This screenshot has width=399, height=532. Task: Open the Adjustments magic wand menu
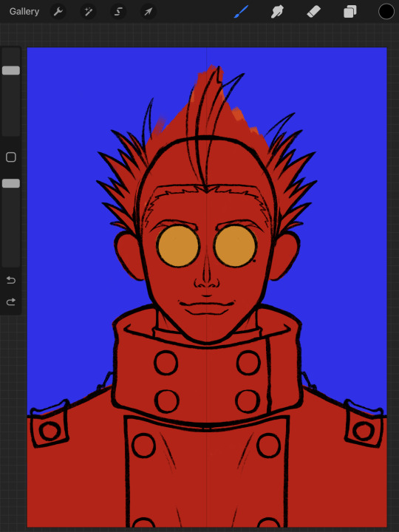(x=88, y=12)
